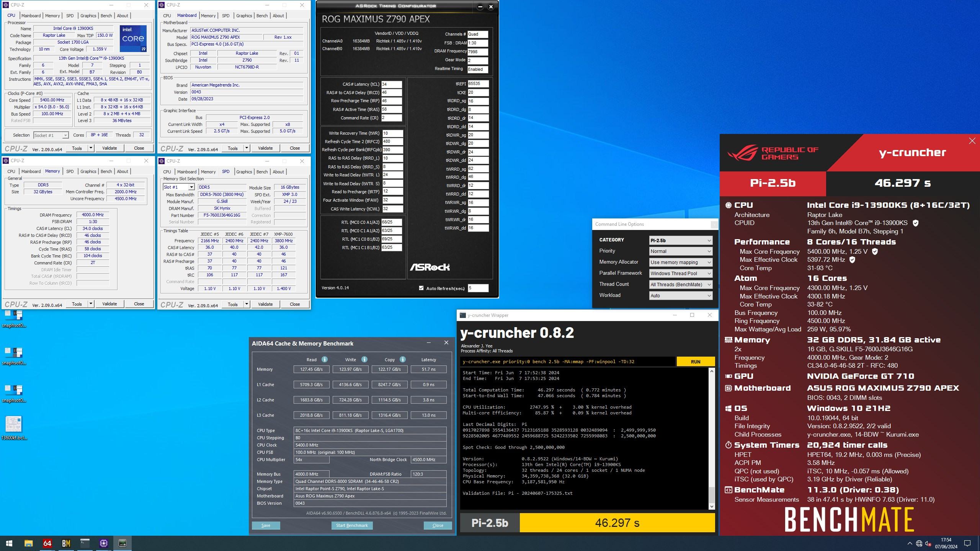Open the CATEGORY dropdown showing Pi-2.5b

(681, 240)
